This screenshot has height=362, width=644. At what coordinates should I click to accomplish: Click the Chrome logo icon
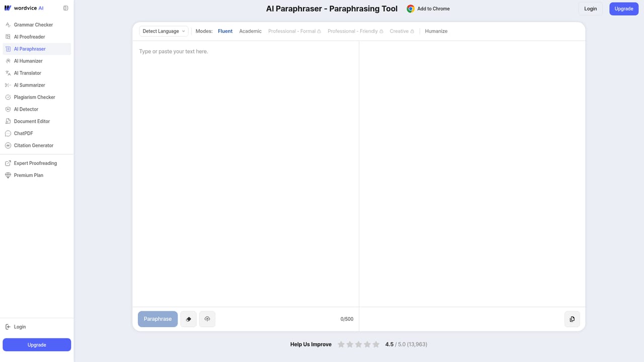coord(411,9)
